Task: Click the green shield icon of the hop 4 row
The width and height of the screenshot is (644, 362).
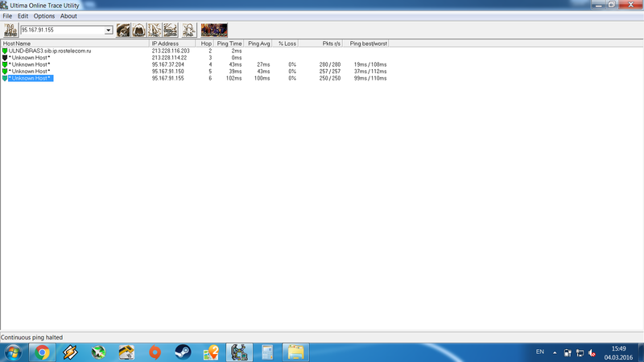Action: click(x=5, y=64)
